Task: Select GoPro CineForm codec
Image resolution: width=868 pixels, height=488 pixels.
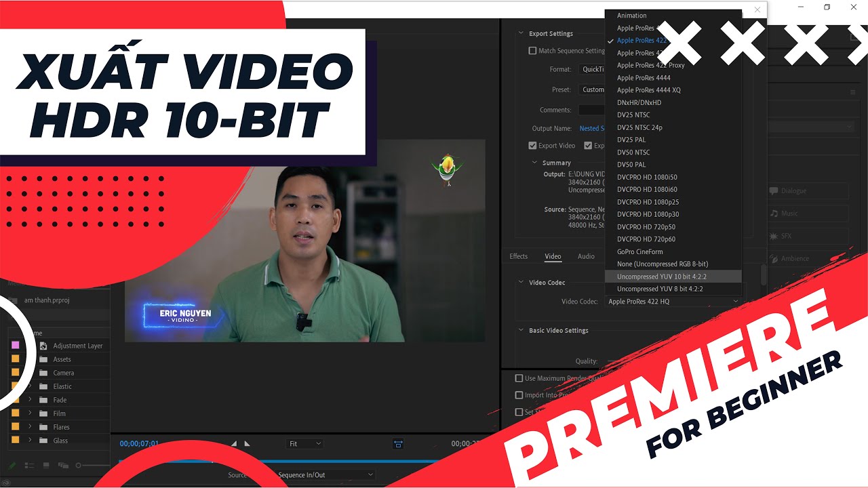Action: [673, 251]
